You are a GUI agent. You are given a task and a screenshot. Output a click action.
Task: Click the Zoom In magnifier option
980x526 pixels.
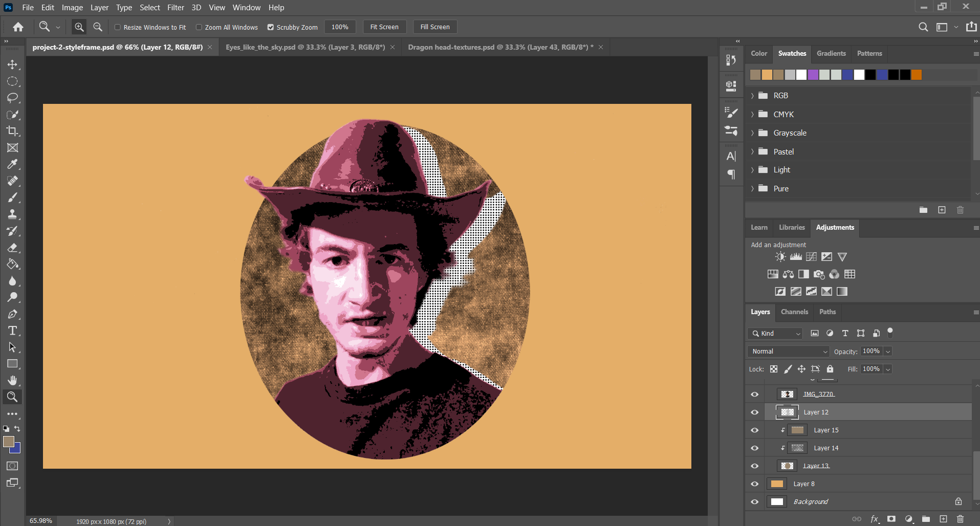[79, 27]
